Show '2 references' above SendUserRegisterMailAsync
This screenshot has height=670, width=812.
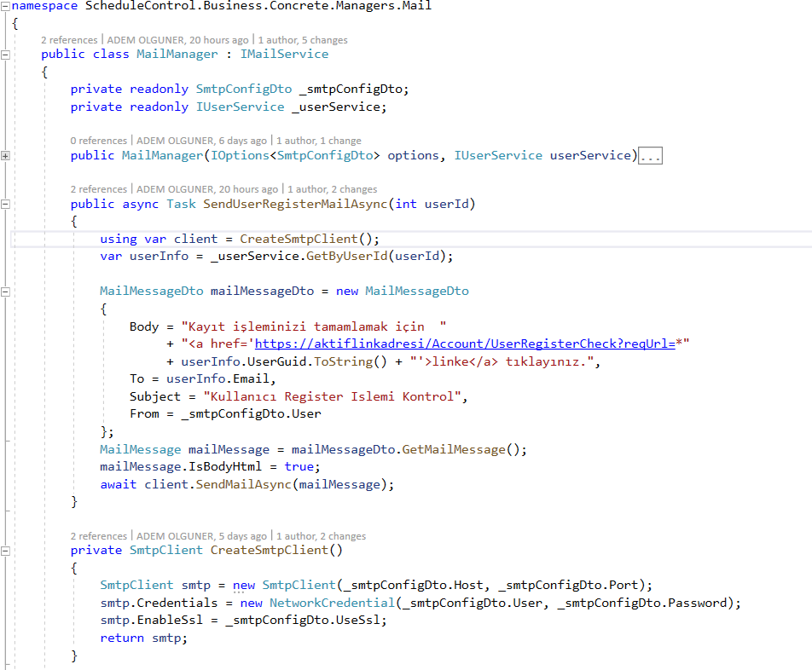[98, 189]
